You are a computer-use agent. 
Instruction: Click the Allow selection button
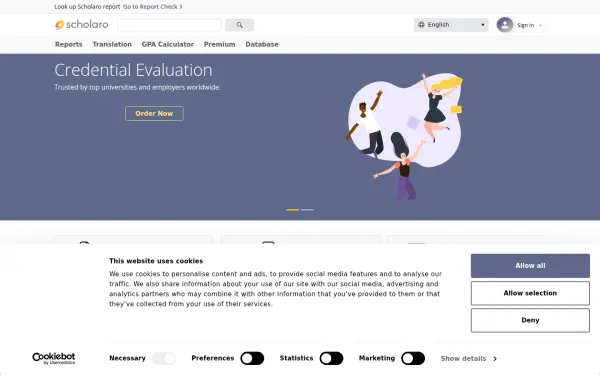tap(530, 293)
